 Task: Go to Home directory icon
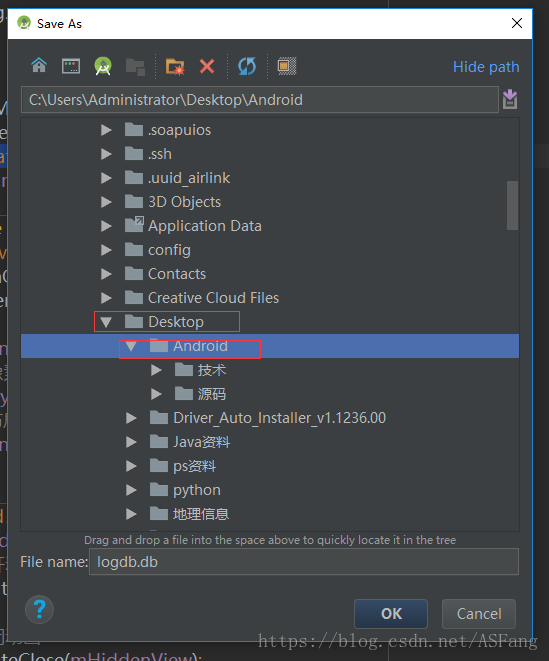coord(39,66)
